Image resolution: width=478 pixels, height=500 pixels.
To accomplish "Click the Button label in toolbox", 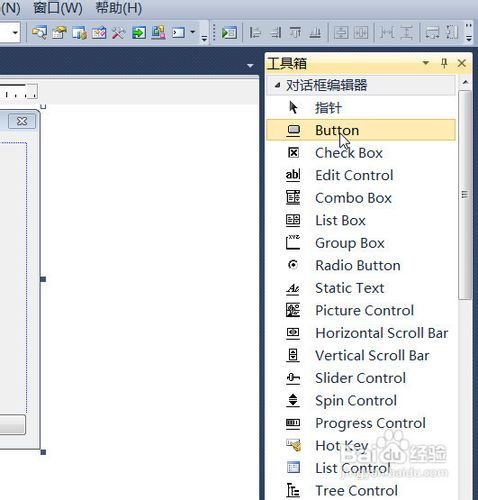I will [x=337, y=130].
